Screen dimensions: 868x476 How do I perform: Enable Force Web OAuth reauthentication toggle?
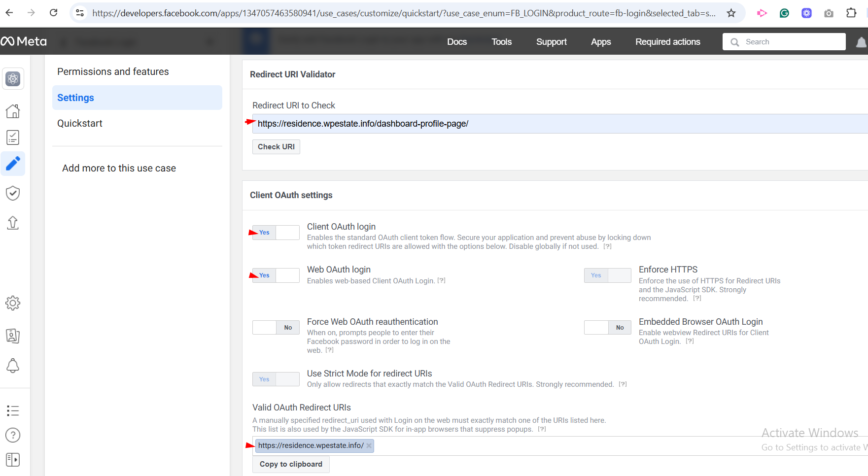pos(276,328)
